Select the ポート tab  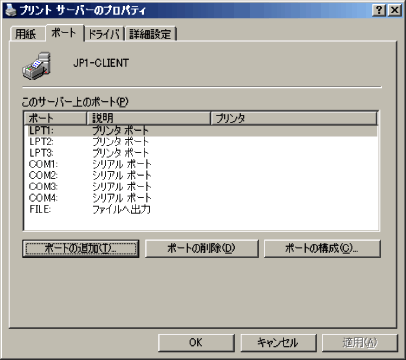coord(64,33)
